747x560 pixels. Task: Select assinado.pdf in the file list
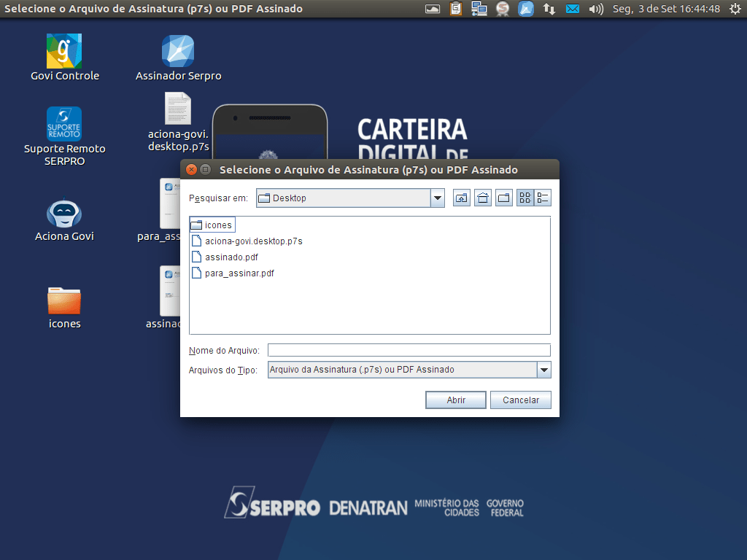click(225, 257)
